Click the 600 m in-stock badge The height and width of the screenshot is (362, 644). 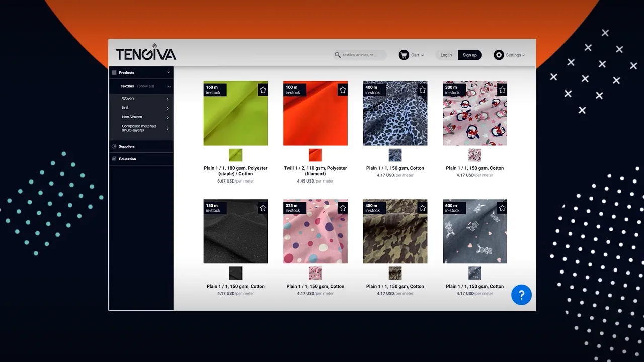pyautogui.click(x=454, y=208)
